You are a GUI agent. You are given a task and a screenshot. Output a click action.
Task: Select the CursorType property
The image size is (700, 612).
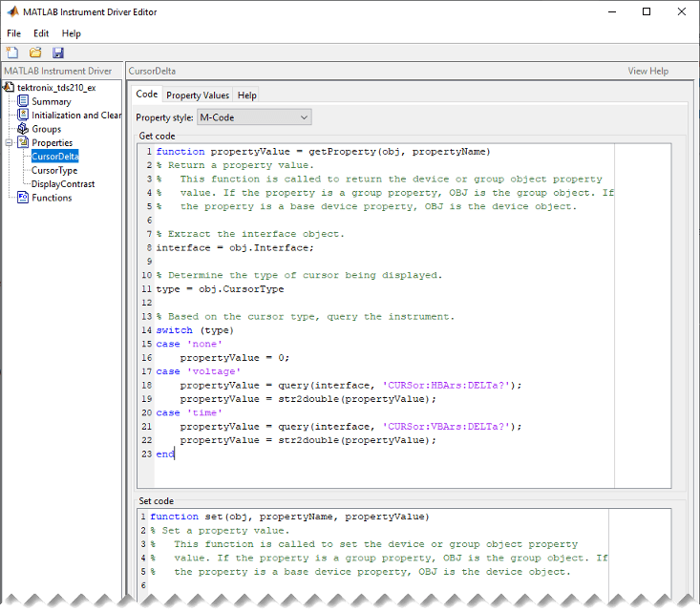pyautogui.click(x=54, y=170)
